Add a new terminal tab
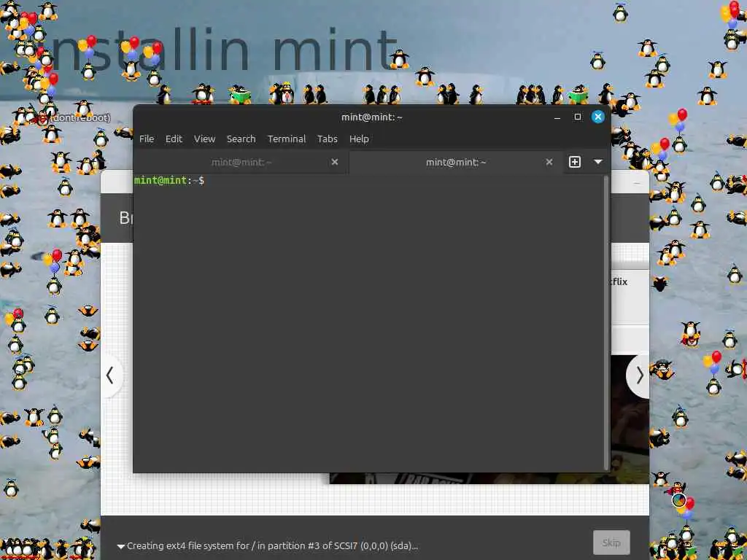747x560 pixels. (x=575, y=162)
